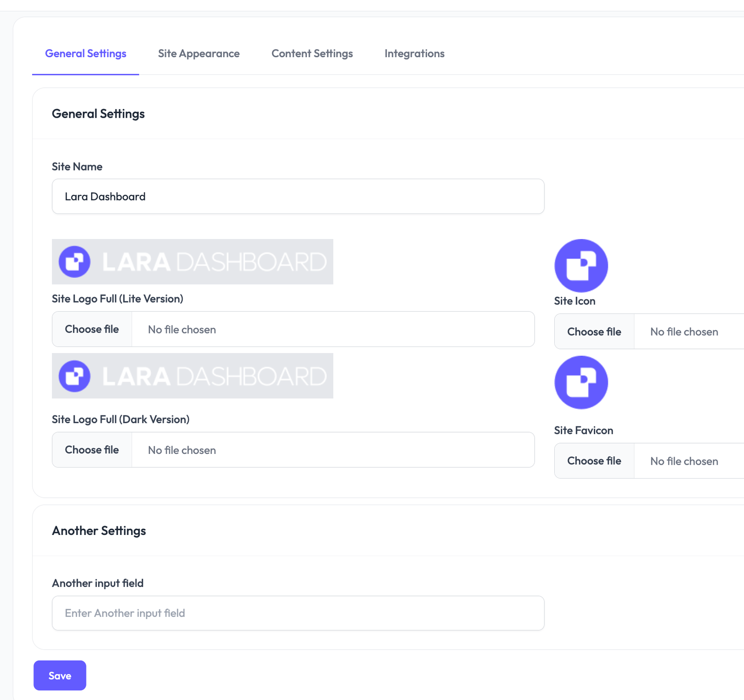Go to the Integrations tab
This screenshot has height=700, width=744.
click(x=414, y=53)
